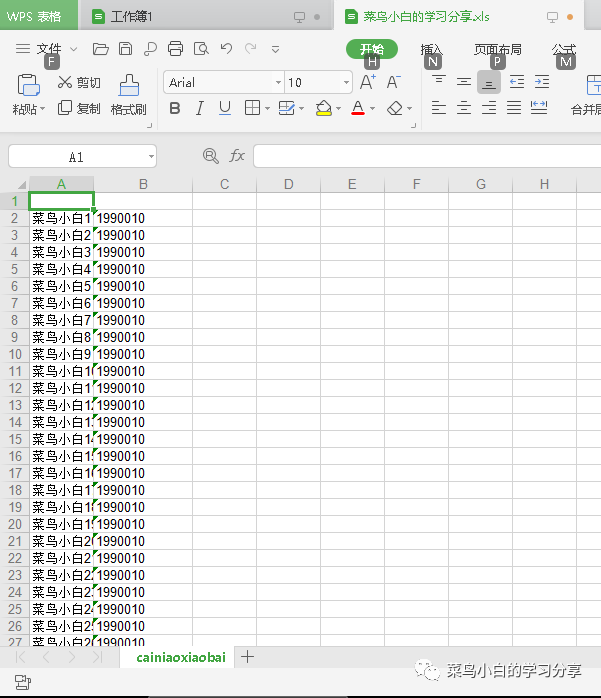Image resolution: width=601 pixels, height=698 pixels.
Task: Click the increase indent icon
Action: pyautogui.click(x=542, y=82)
